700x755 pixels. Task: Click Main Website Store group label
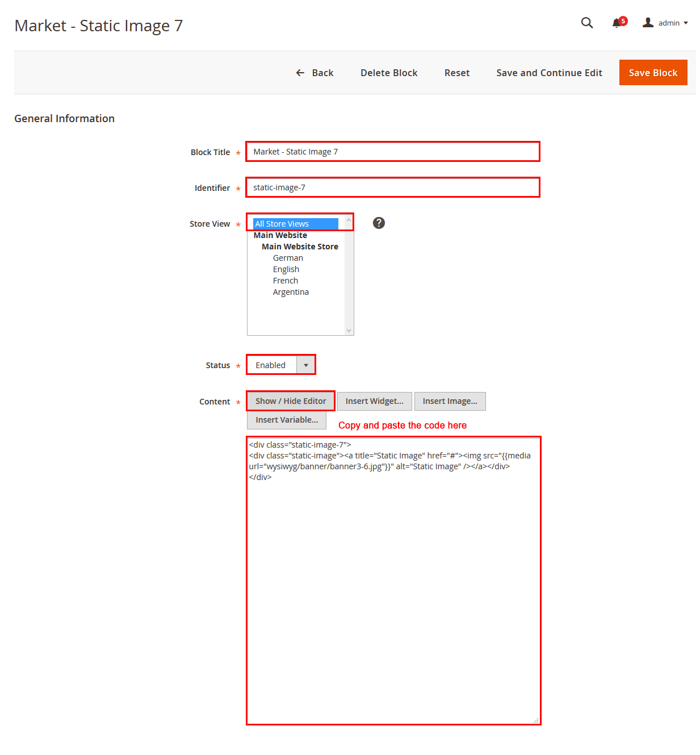[300, 247]
